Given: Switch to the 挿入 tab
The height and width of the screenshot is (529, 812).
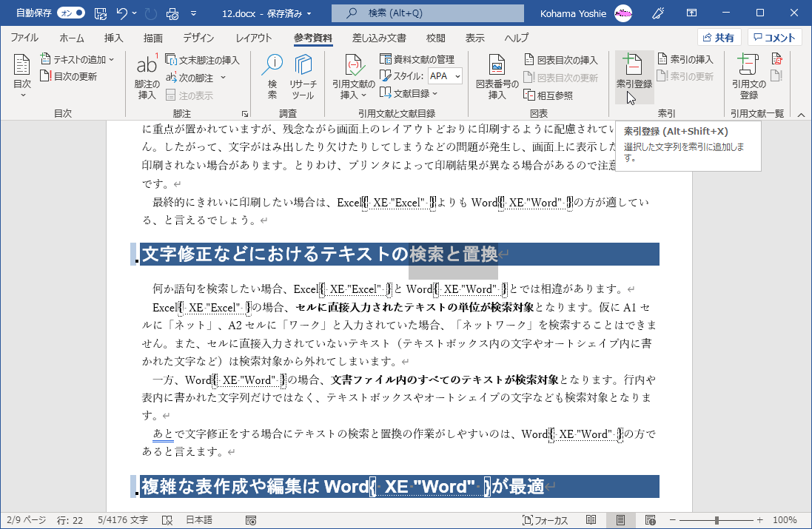Looking at the screenshot, I should coord(113,38).
